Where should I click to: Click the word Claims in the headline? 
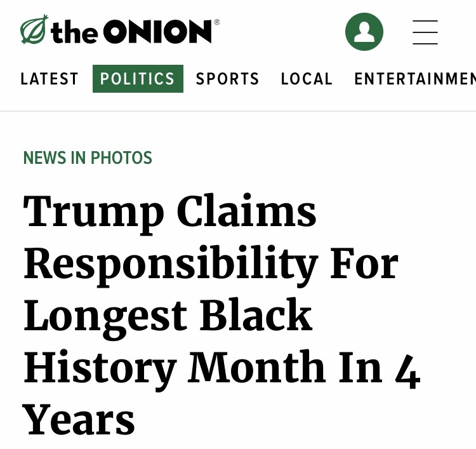click(x=246, y=213)
